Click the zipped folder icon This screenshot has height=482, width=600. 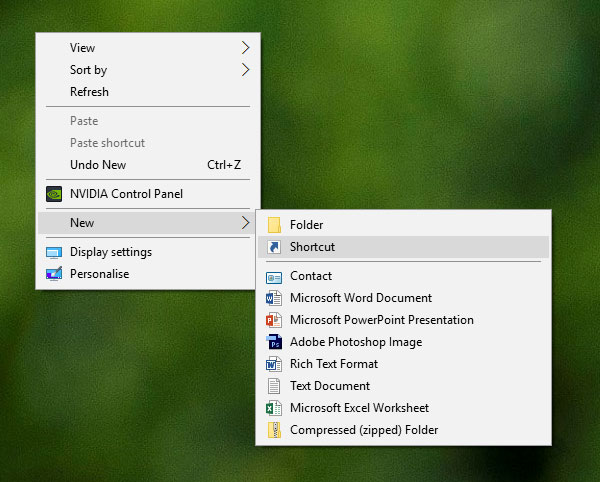[274, 430]
